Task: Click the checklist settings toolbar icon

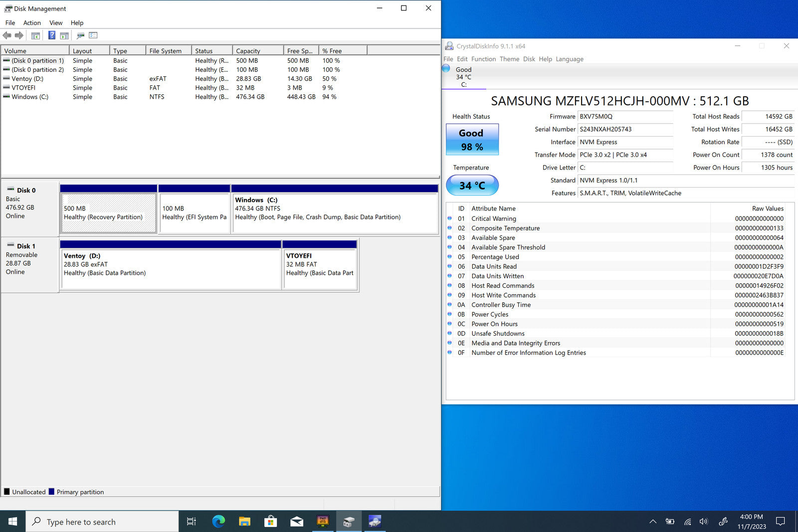Action: pos(93,35)
